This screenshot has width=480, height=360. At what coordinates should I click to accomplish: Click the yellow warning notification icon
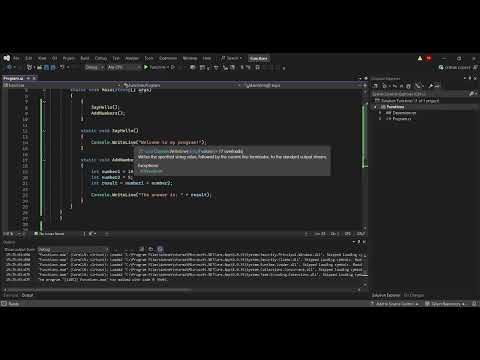point(420,58)
